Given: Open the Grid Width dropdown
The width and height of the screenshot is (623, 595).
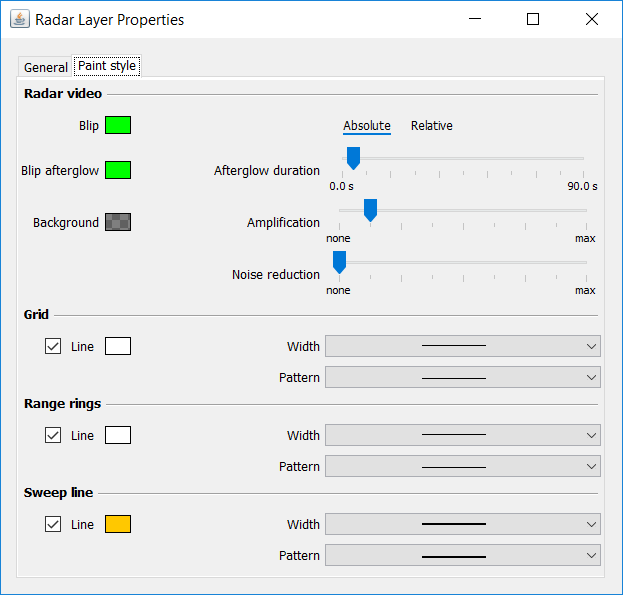Looking at the screenshot, I should click(462, 346).
